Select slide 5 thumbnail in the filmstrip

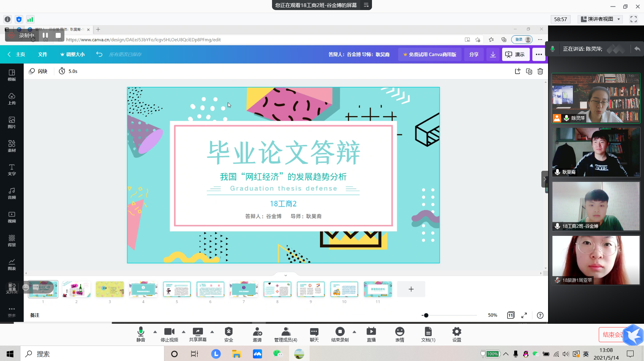click(x=177, y=289)
